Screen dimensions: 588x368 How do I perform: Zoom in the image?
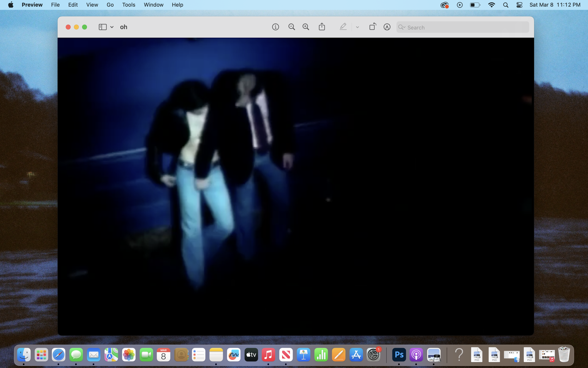pos(306,27)
